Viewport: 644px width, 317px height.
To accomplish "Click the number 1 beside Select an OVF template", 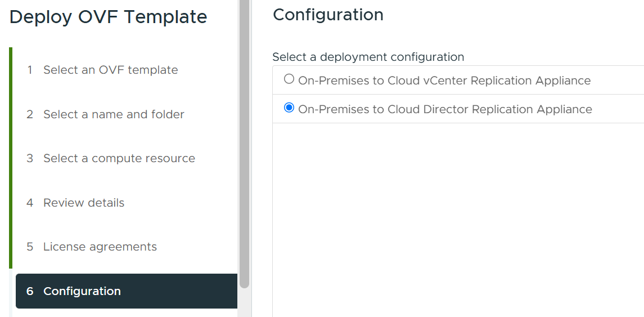I will [x=30, y=70].
